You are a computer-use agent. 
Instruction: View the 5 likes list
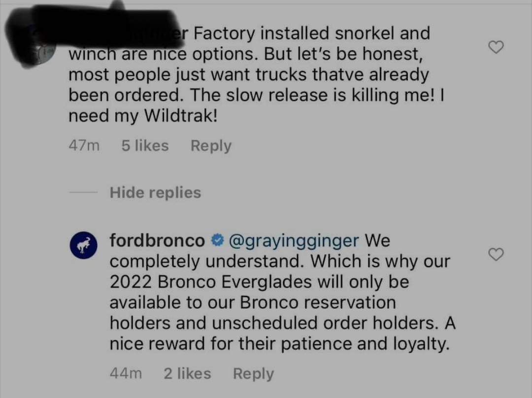click(x=145, y=146)
